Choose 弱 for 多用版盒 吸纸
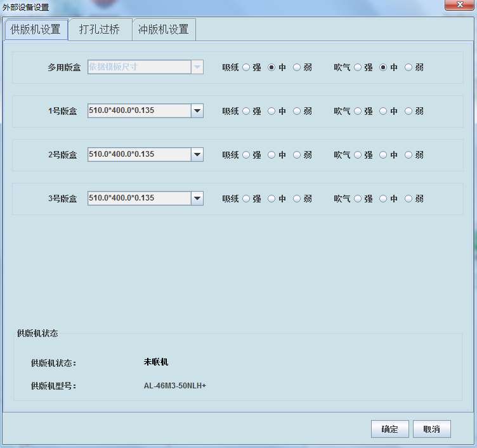The width and height of the screenshot is (477, 448). pyautogui.click(x=297, y=67)
